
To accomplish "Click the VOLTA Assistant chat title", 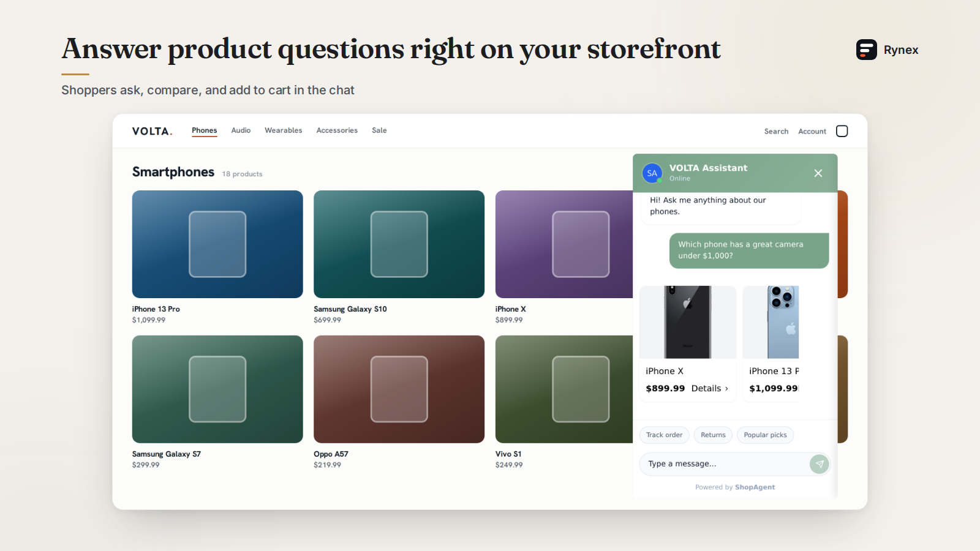I will pyautogui.click(x=708, y=168).
